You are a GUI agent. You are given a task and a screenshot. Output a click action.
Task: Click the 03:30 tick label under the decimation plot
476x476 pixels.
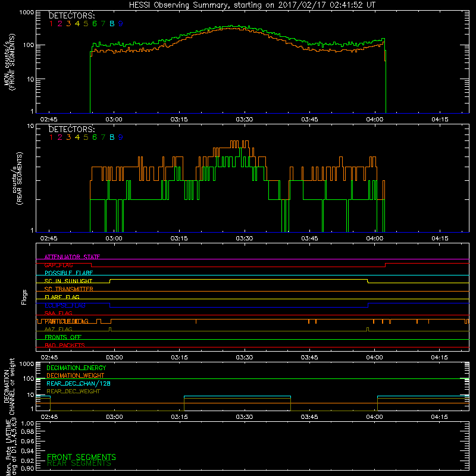[x=245, y=417]
